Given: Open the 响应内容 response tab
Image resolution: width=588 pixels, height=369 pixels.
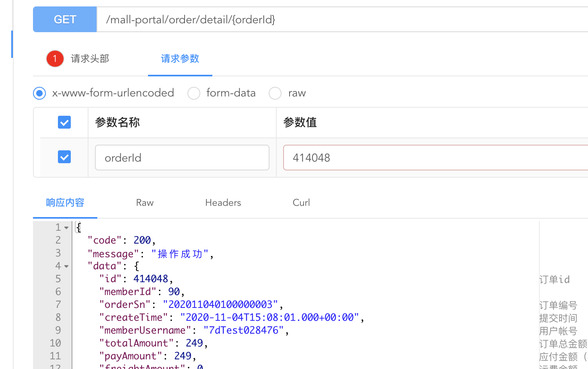Looking at the screenshot, I should tap(65, 203).
